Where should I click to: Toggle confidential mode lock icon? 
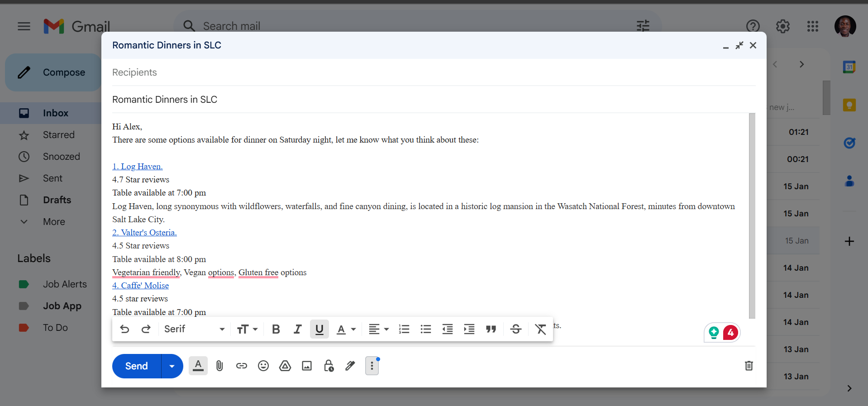click(329, 366)
